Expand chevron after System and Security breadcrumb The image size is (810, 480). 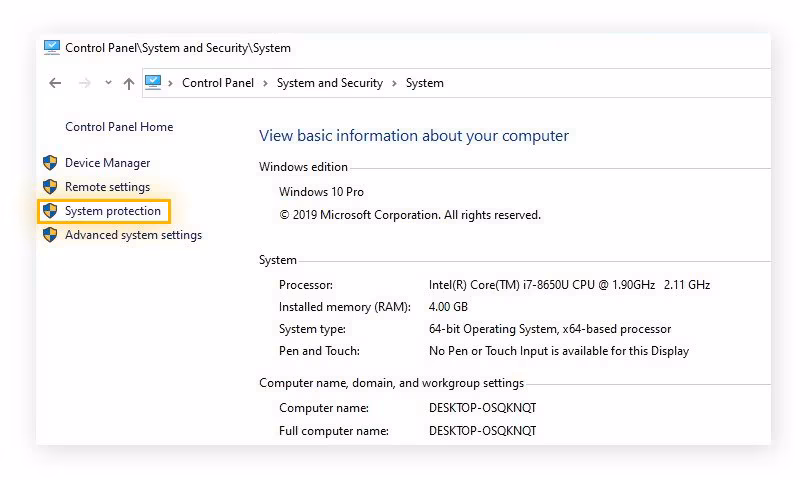point(394,83)
